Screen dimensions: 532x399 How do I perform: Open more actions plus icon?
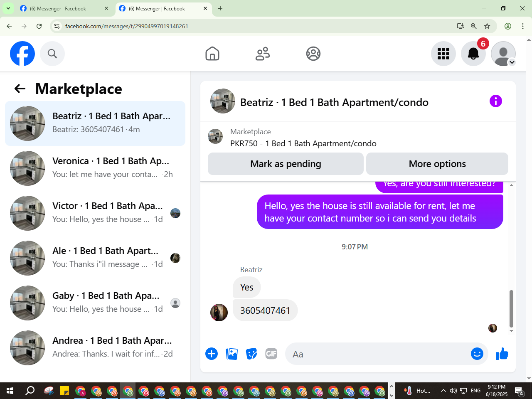point(212,354)
